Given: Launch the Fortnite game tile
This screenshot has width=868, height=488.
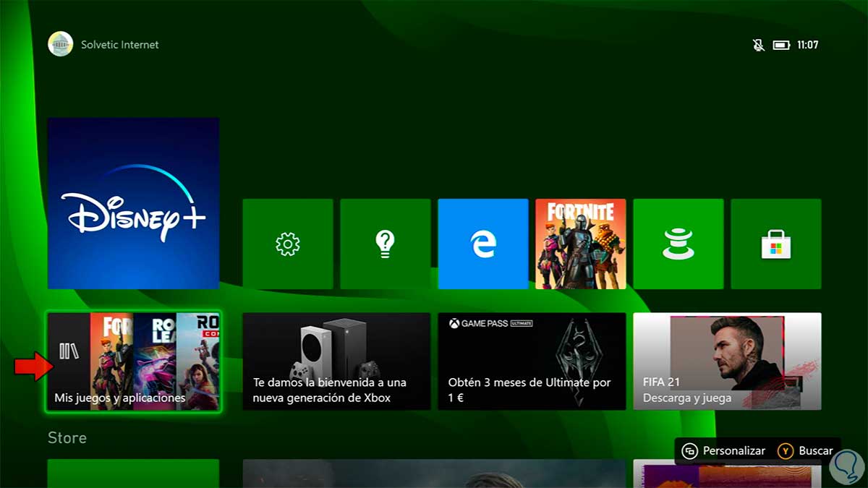Looking at the screenshot, I should tap(581, 244).
